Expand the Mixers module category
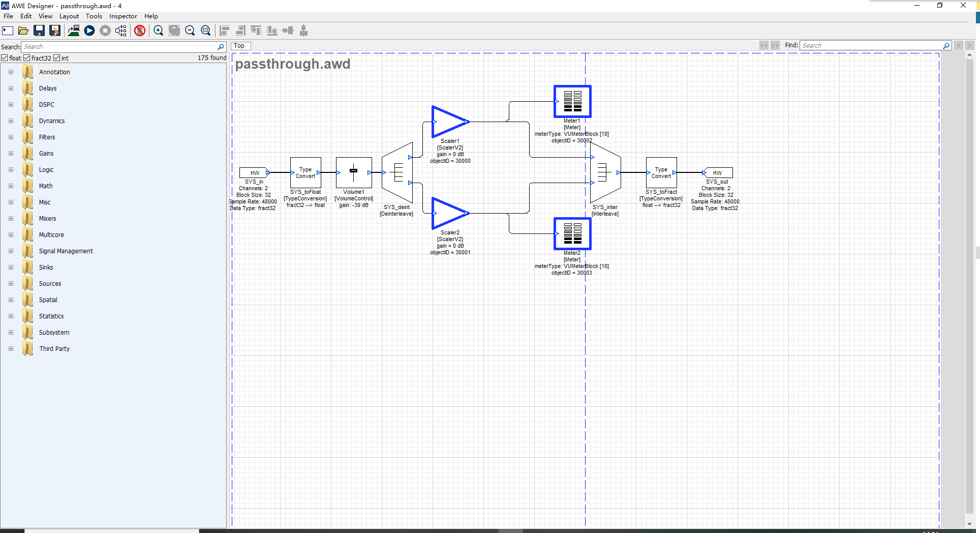The width and height of the screenshot is (980, 533). pos(11,218)
